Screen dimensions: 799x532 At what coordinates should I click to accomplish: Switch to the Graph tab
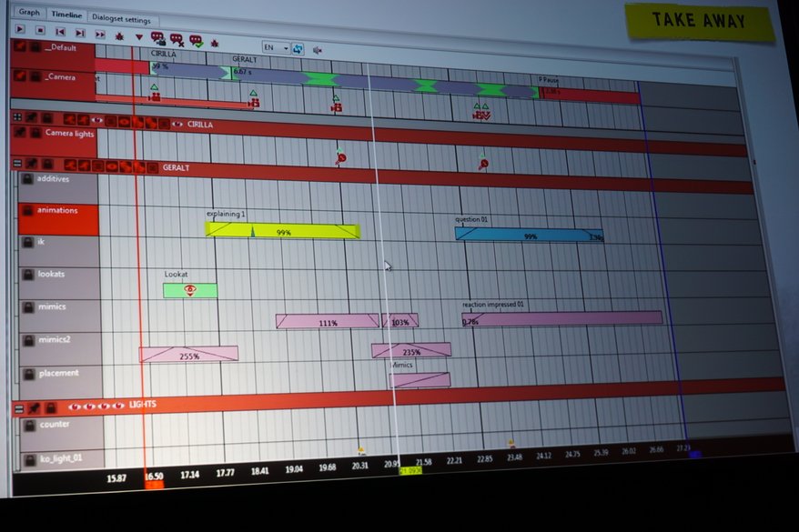point(29,12)
